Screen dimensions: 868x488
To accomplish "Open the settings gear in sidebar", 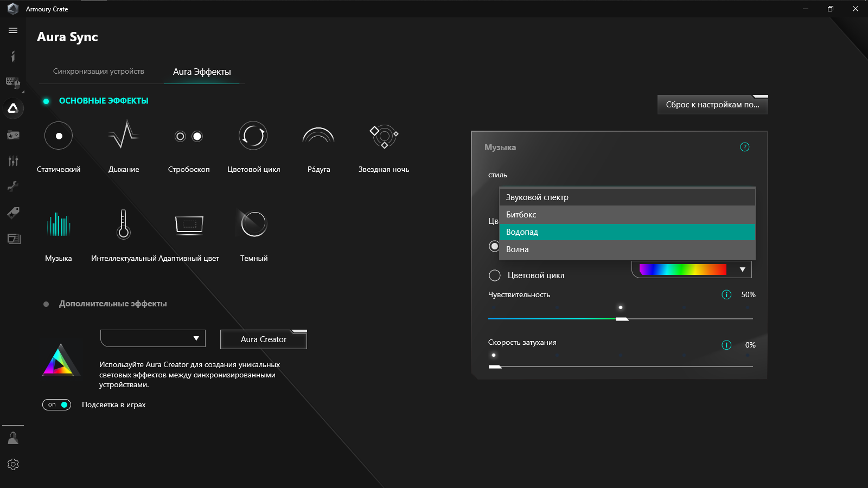I will click(13, 464).
